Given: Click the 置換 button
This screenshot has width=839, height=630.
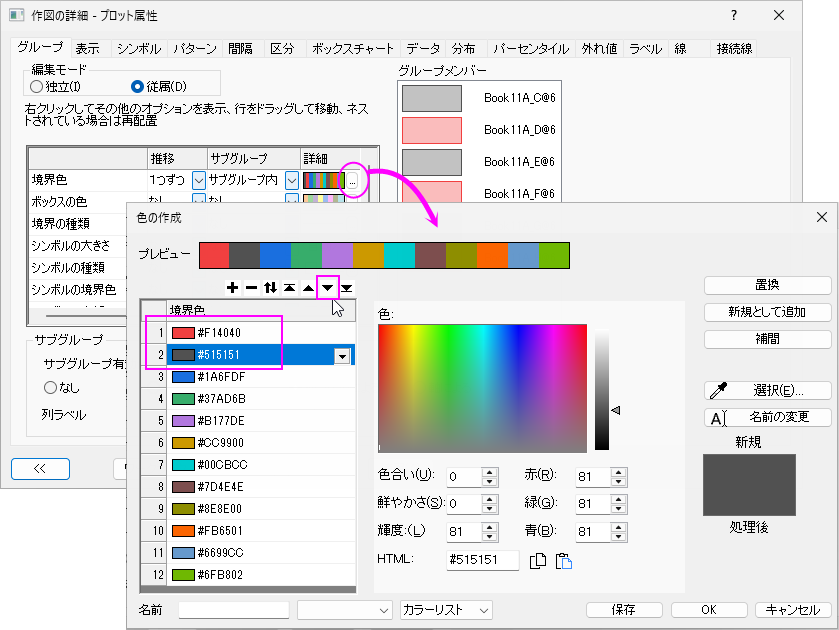Looking at the screenshot, I should point(767,285).
